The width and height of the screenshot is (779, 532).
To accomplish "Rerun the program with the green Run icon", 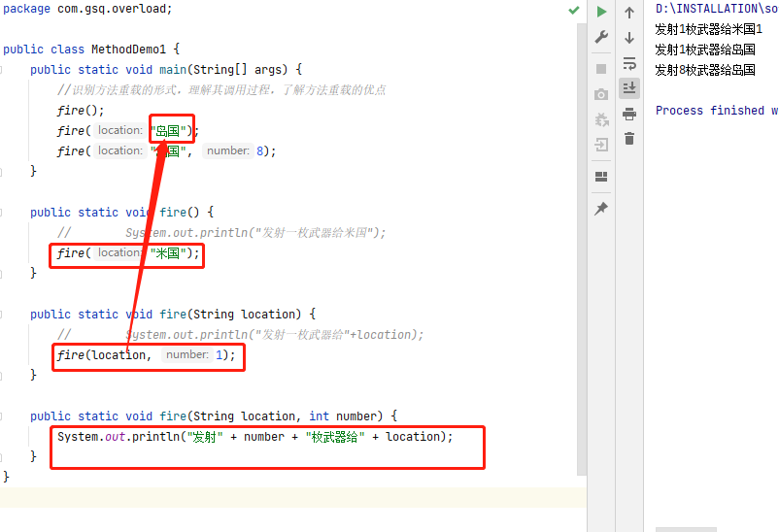I will click(x=601, y=12).
